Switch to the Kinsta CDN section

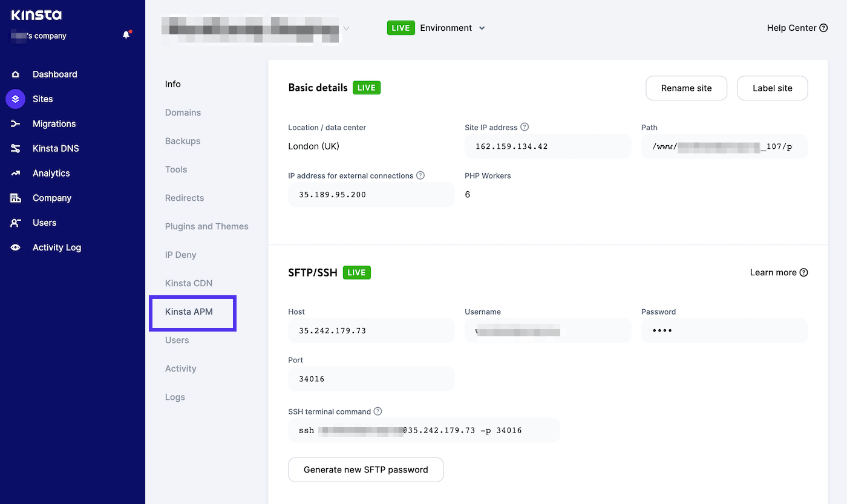[188, 283]
